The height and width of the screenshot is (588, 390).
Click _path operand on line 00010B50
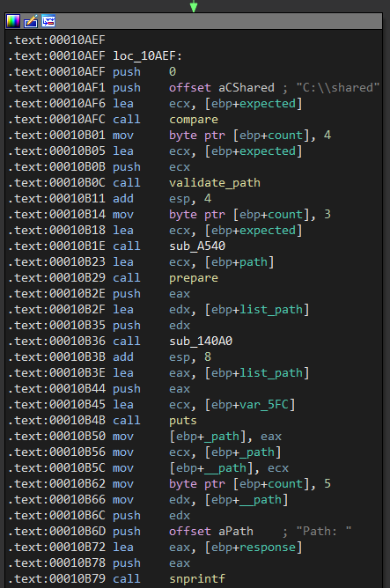coord(222,437)
